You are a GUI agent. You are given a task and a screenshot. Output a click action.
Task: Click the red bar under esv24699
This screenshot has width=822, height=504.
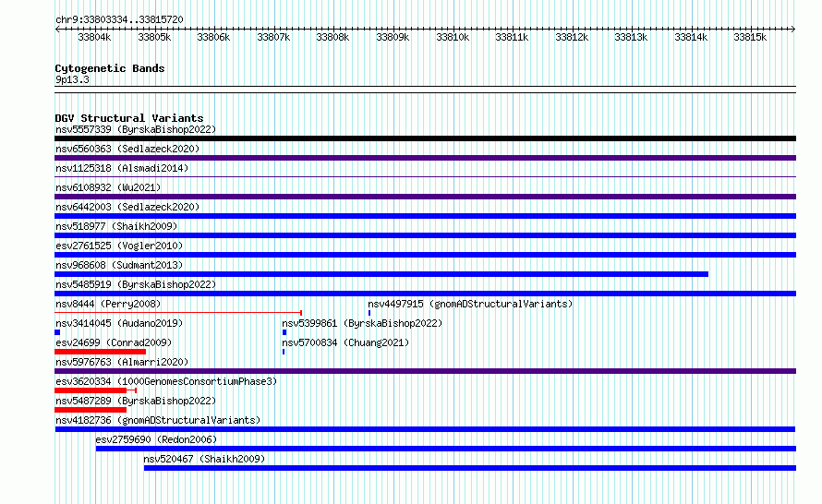[x=100, y=352]
